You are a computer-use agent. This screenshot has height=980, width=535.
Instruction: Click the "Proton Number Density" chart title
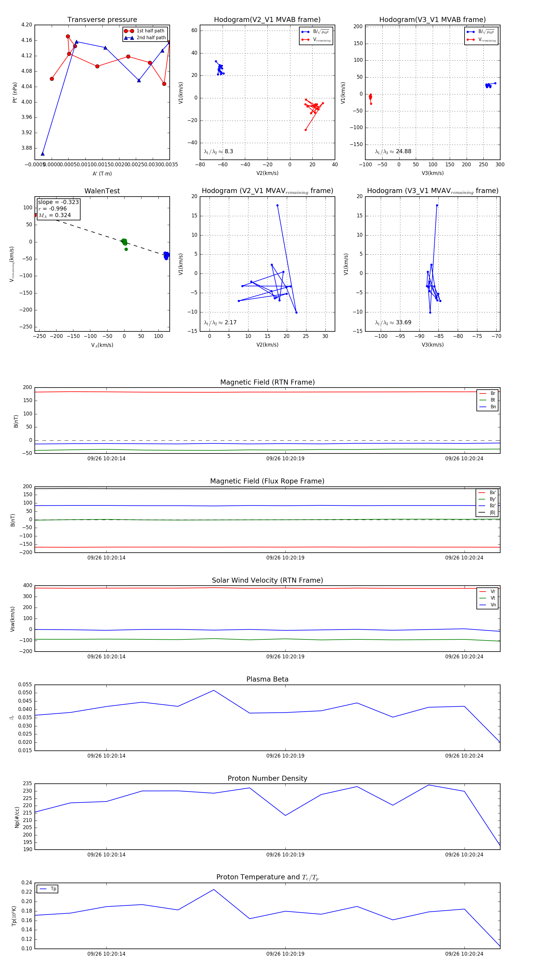pos(267,778)
